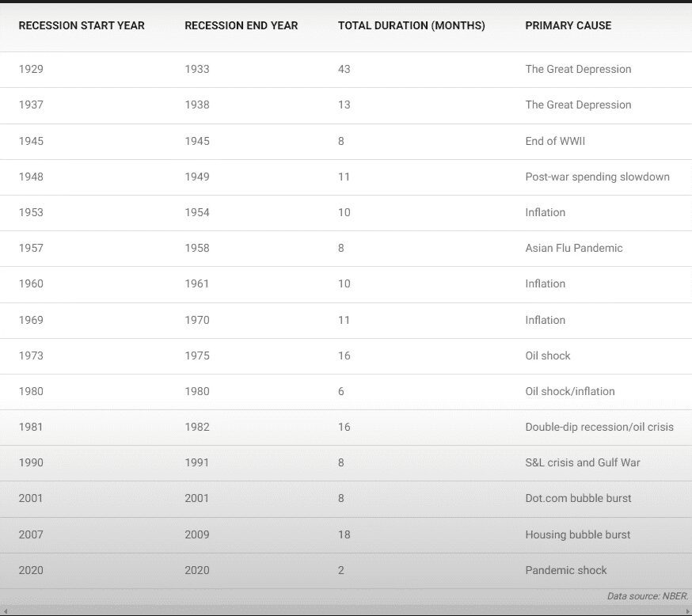Click the Data source: NBER text

coord(647,596)
